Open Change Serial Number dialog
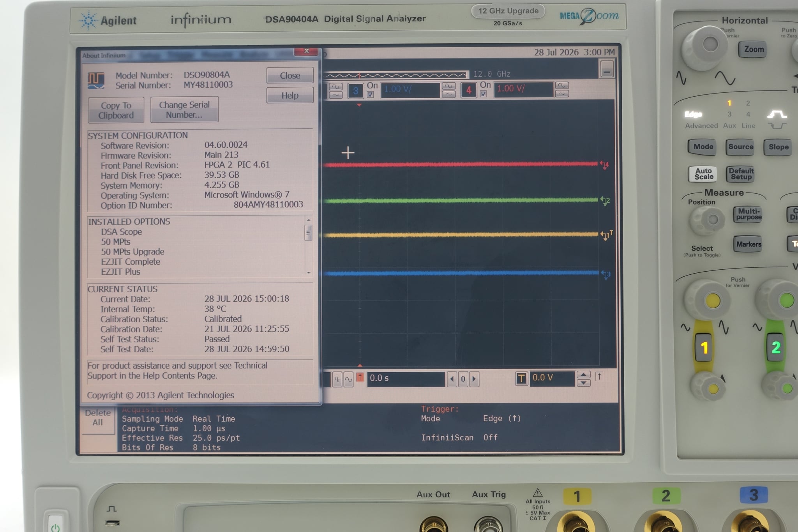Viewport: 798px width, 532px height. pyautogui.click(x=184, y=110)
